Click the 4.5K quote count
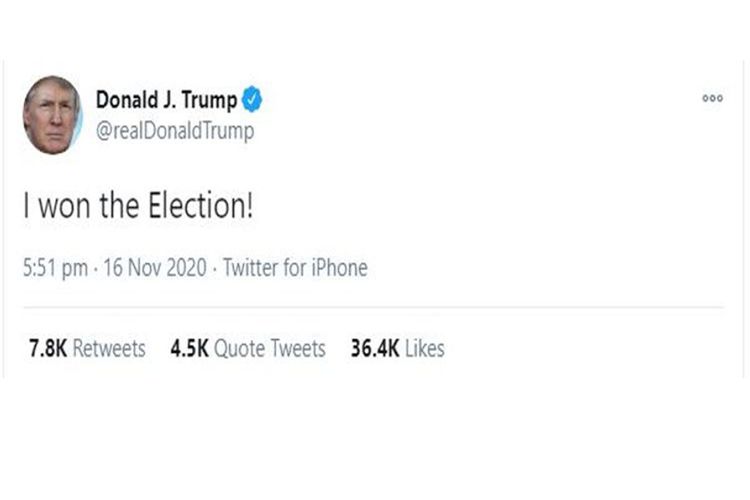This screenshot has height=500, width=750. [x=187, y=348]
